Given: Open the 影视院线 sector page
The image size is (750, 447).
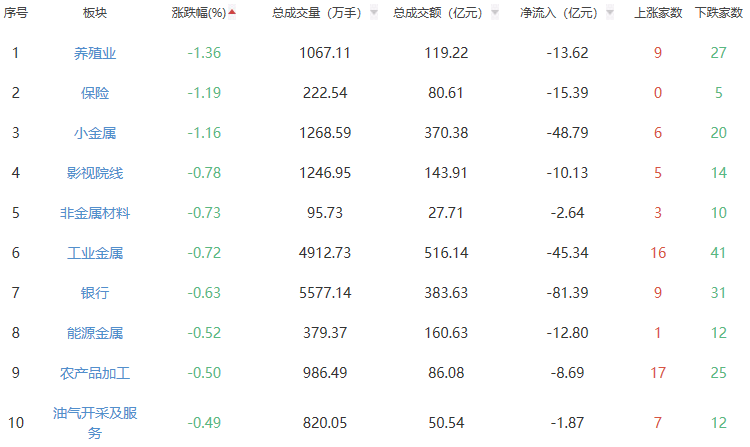Looking at the screenshot, I should click(95, 173).
